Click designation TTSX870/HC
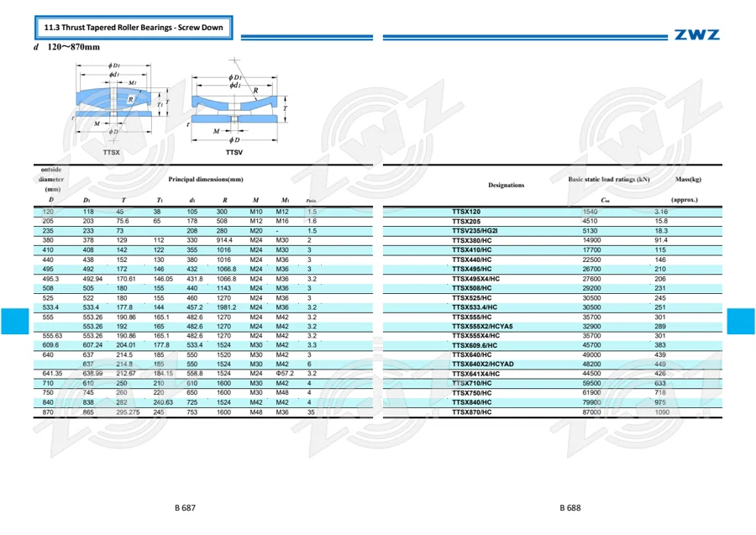Screen dimensions: 756x535 pyautogui.click(x=471, y=412)
